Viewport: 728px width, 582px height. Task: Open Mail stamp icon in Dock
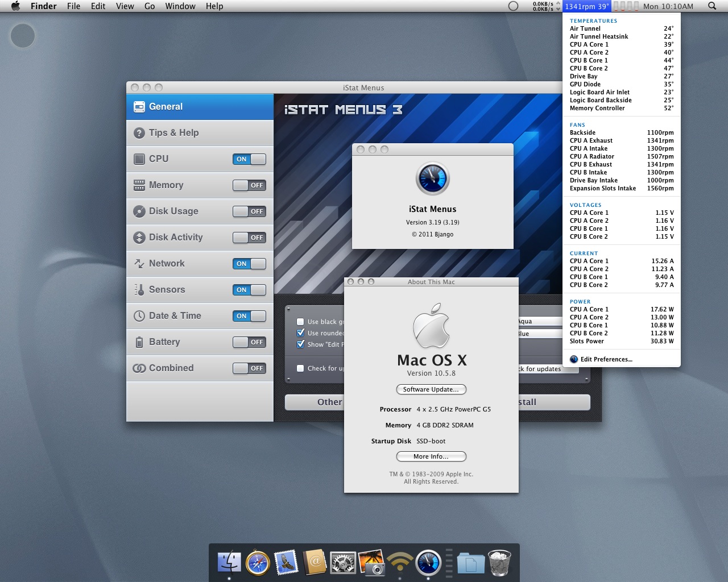coord(286,563)
